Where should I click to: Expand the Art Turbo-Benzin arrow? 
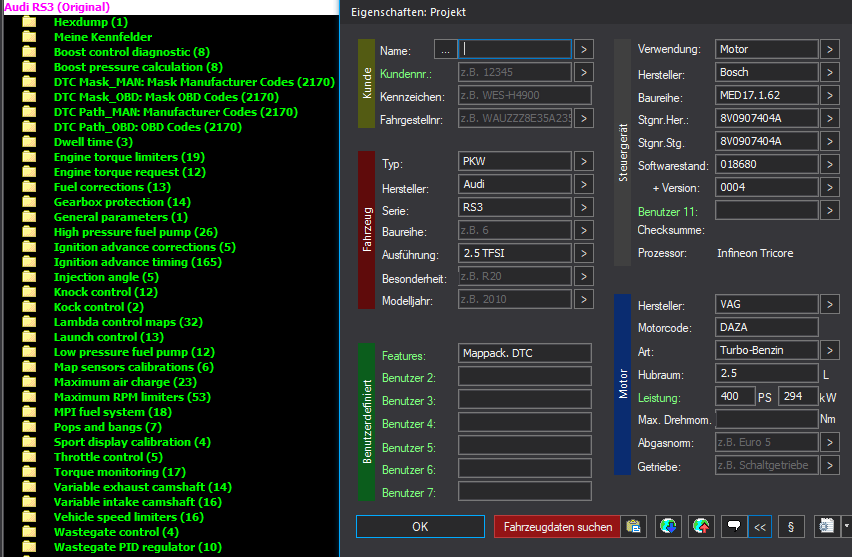point(830,350)
